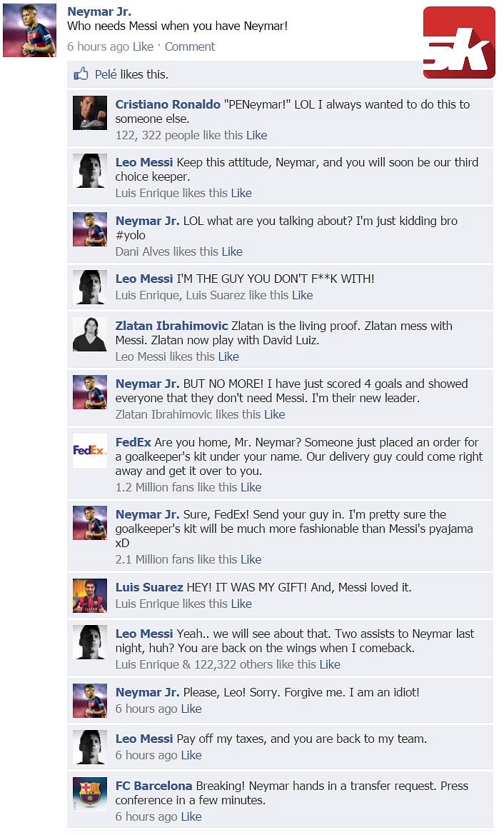The height and width of the screenshot is (835, 504).
Task: Like Luis Suarez's gift comment
Action: pyautogui.click(x=241, y=604)
